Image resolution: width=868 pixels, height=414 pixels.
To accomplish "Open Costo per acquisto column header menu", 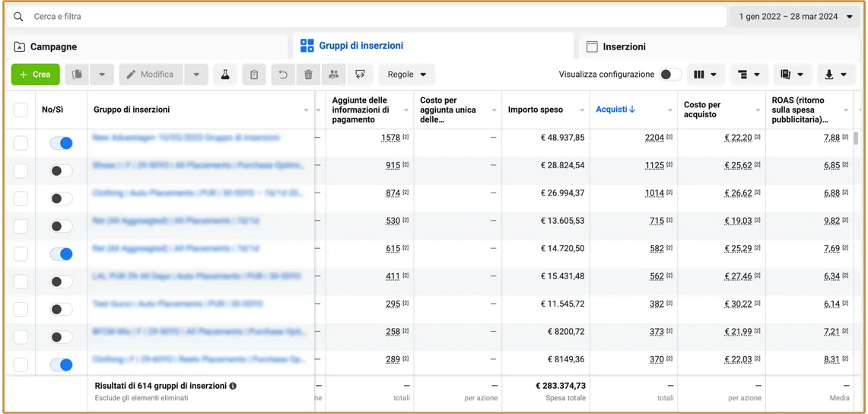I will coord(758,110).
